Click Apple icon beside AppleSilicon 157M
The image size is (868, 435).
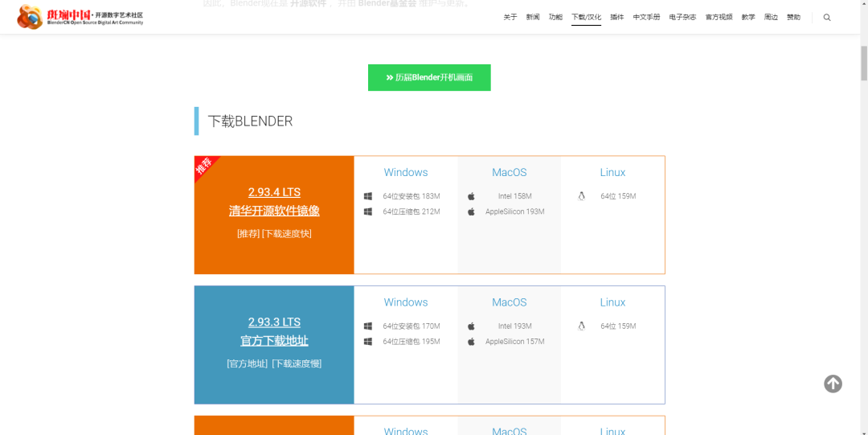click(x=471, y=342)
